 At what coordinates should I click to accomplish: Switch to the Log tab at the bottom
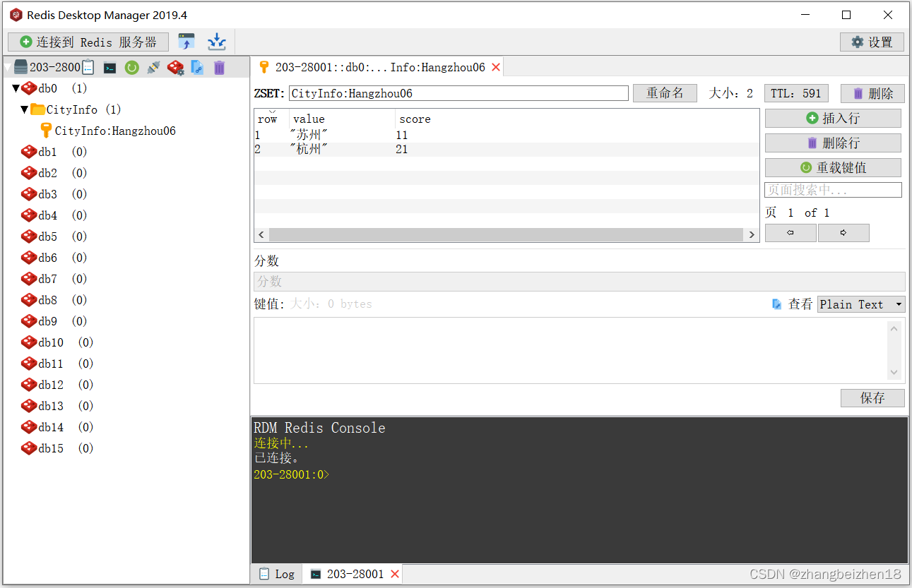click(x=276, y=574)
